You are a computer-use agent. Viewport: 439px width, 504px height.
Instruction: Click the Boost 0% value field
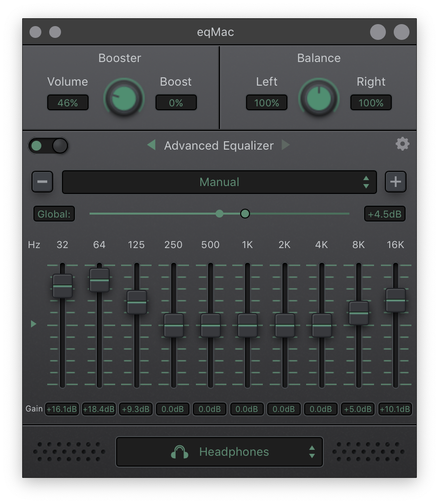pyautogui.click(x=176, y=102)
